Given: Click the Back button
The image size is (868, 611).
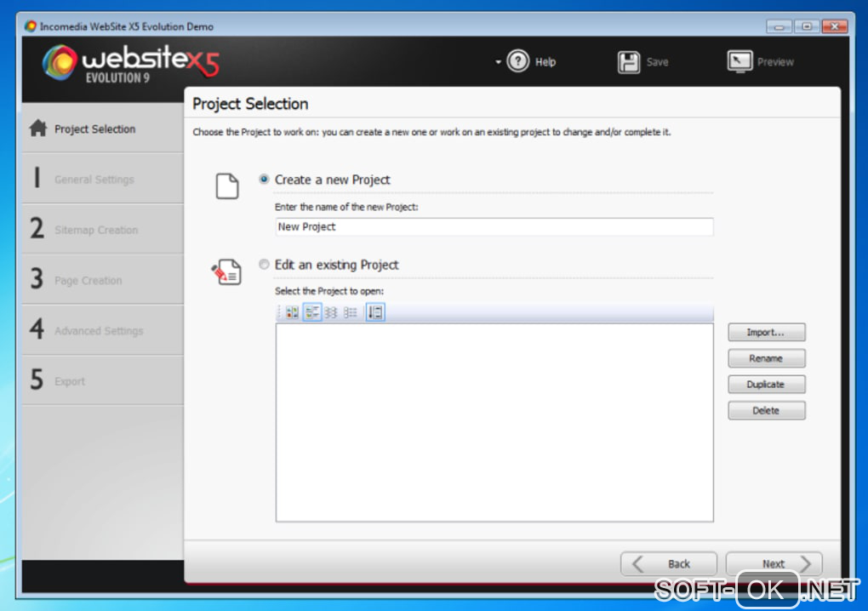Looking at the screenshot, I should [x=669, y=563].
